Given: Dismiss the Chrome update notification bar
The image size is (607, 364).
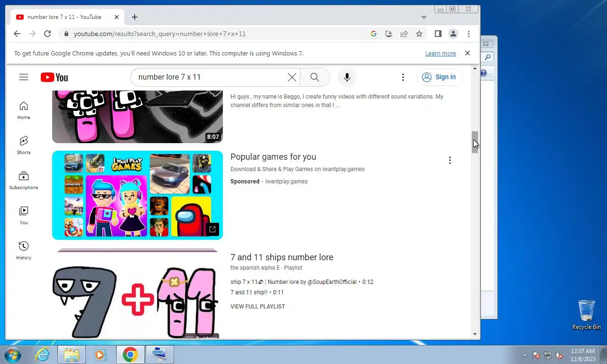Looking at the screenshot, I should [467, 53].
